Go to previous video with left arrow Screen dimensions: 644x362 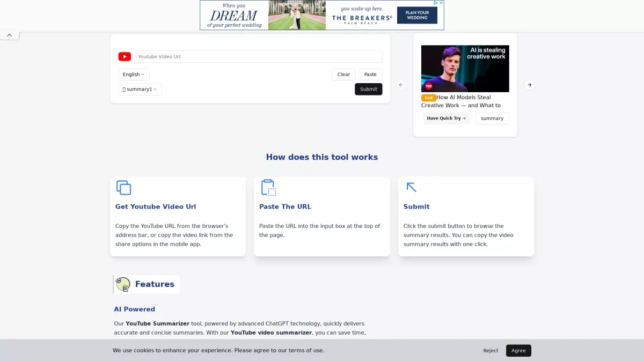coord(400,85)
